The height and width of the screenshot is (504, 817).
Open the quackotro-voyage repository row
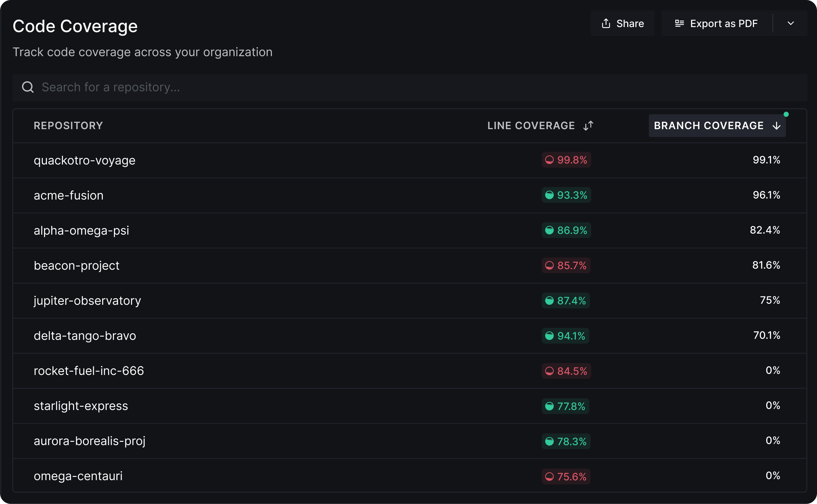click(x=84, y=161)
